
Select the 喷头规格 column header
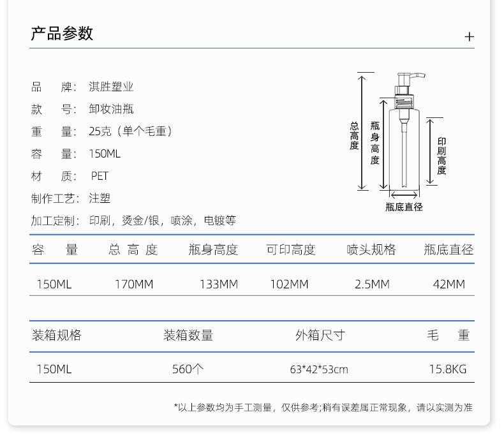click(371, 250)
